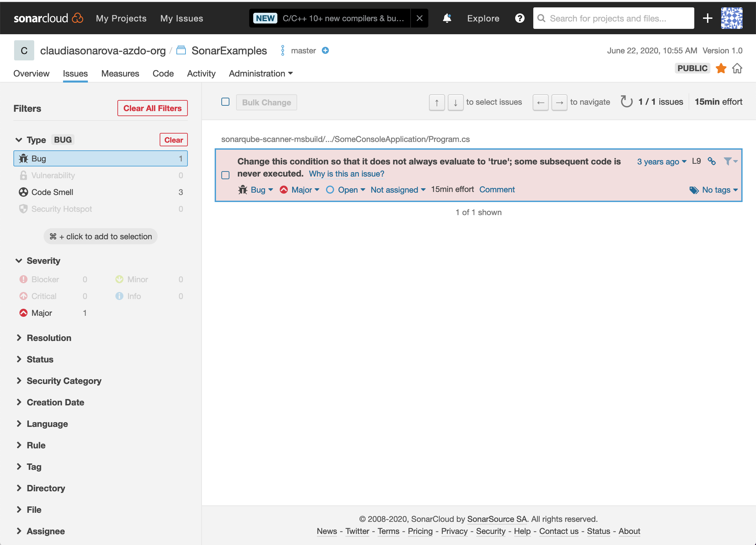This screenshot has width=756, height=545.
Task: Switch to the Measures tab
Action: click(x=120, y=73)
